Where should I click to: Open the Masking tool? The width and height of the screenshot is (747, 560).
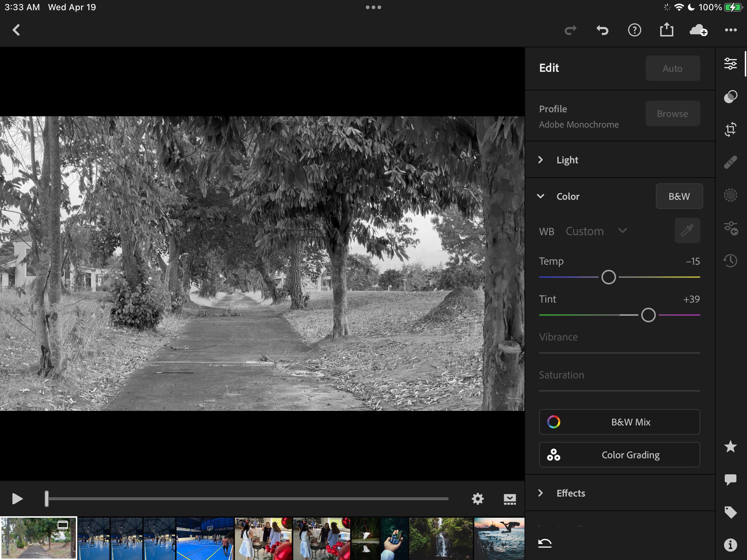pyautogui.click(x=731, y=196)
